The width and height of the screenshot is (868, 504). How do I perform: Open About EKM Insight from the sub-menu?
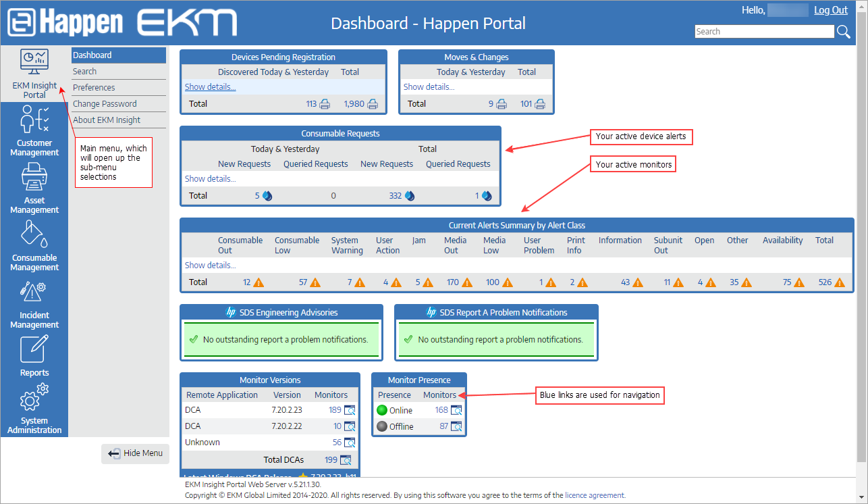(118, 120)
